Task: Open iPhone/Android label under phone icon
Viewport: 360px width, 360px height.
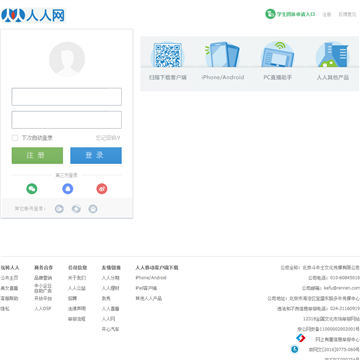Action: (x=223, y=77)
